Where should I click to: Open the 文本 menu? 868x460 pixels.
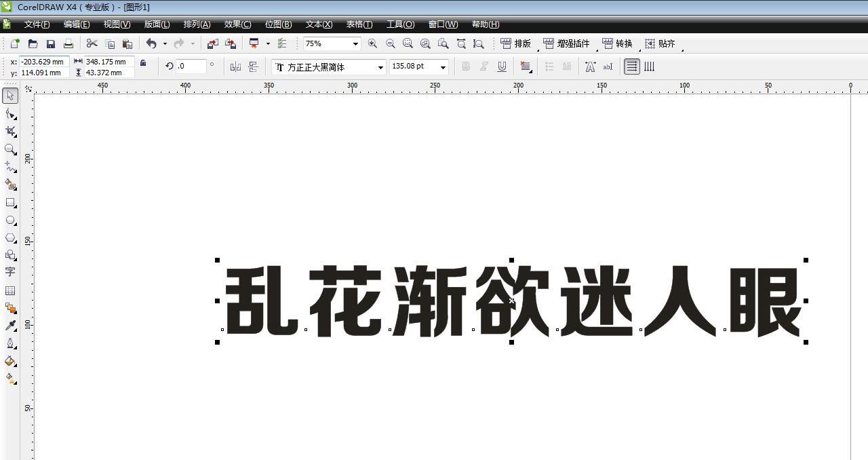coord(318,24)
